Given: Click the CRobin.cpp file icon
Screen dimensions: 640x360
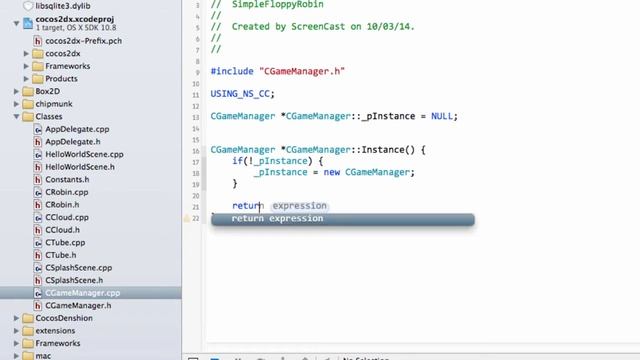Looking at the screenshot, I should click(x=38, y=192).
